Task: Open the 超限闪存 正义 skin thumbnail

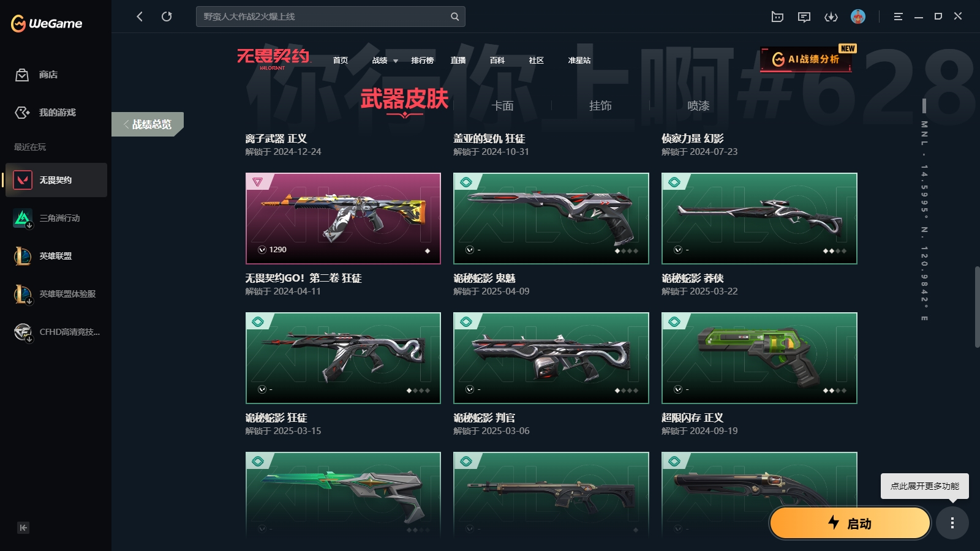Action: (x=759, y=358)
